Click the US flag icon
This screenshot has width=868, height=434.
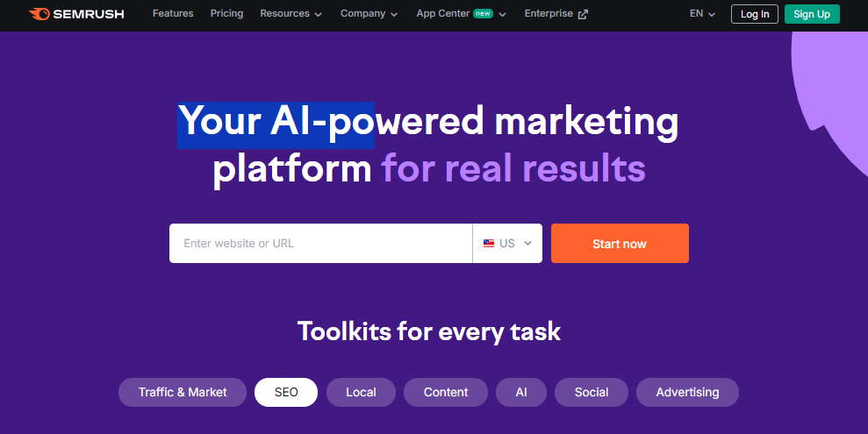click(489, 243)
